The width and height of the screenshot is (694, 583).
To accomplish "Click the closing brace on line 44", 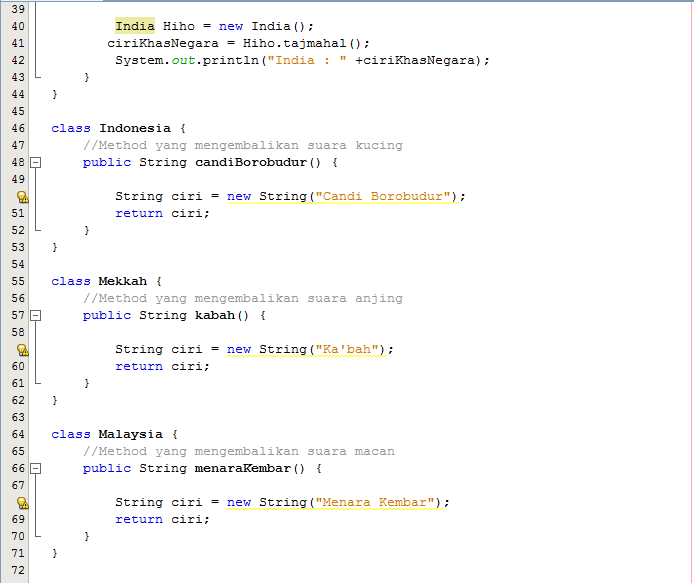I will (x=55, y=94).
